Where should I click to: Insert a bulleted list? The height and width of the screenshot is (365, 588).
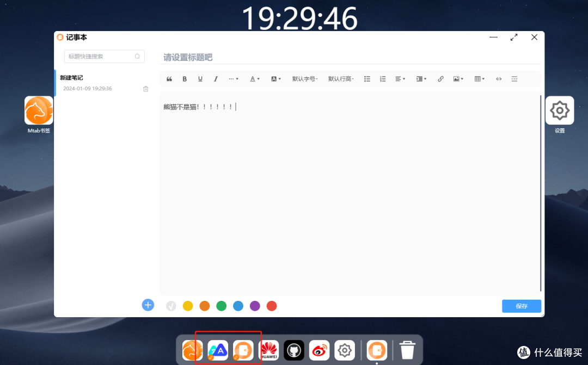(367, 79)
